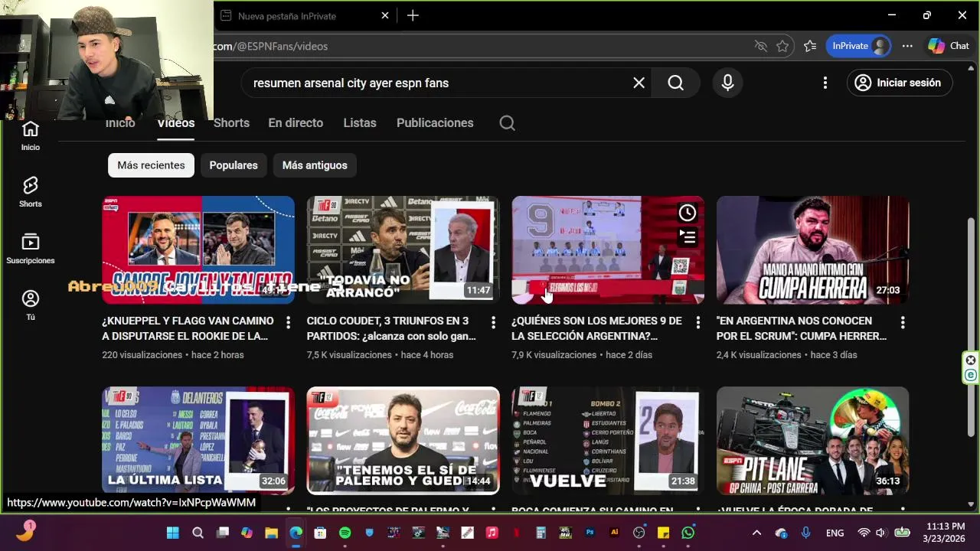The width and height of the screenshot is (980, 551).
Task: Open the Edge favorites list icon
Action: click(x=809, y=46)
